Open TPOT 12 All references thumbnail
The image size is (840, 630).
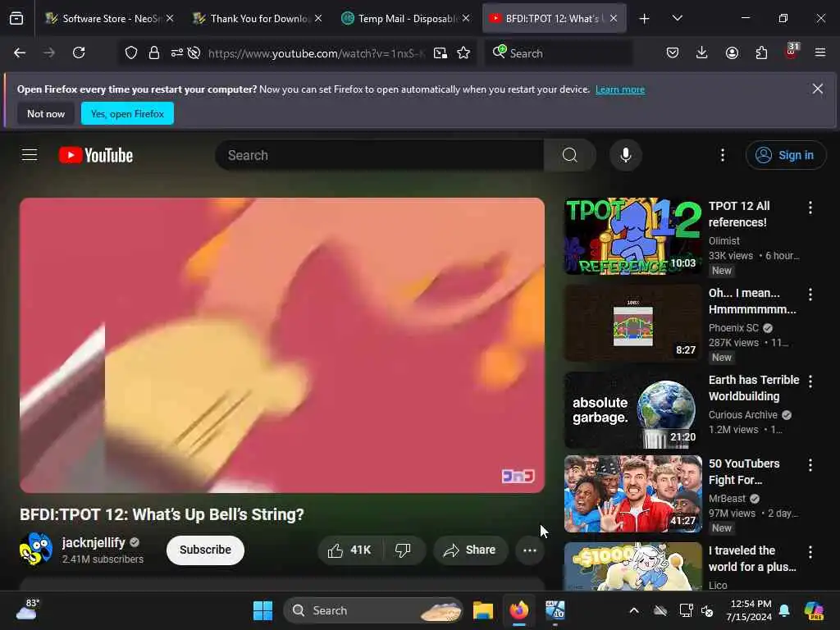(633, 236)
